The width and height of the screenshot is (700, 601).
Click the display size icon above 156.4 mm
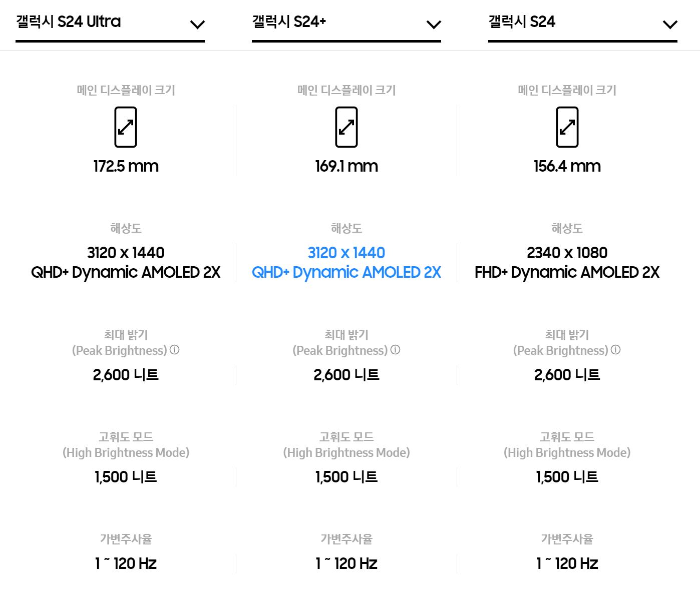(567, 127)
